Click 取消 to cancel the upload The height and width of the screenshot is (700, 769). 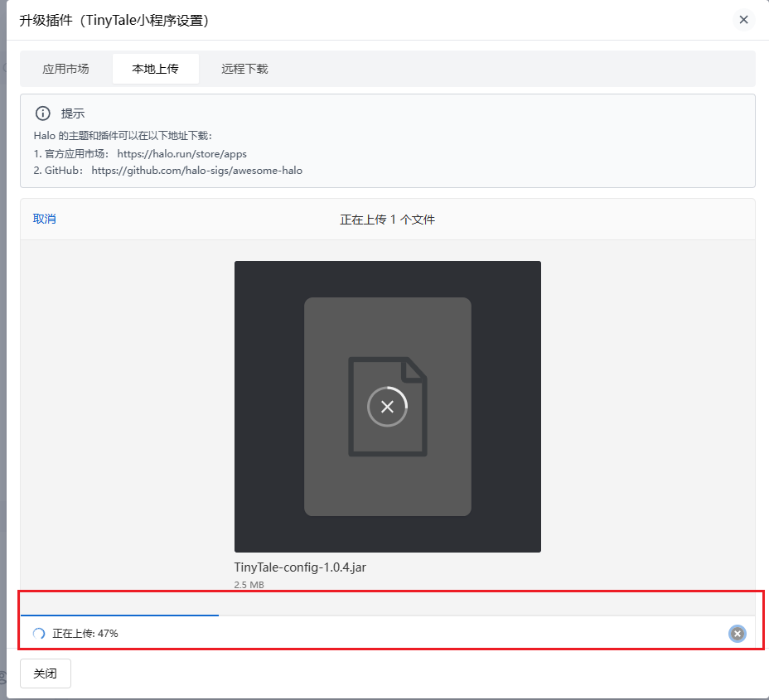coord(44,219)
